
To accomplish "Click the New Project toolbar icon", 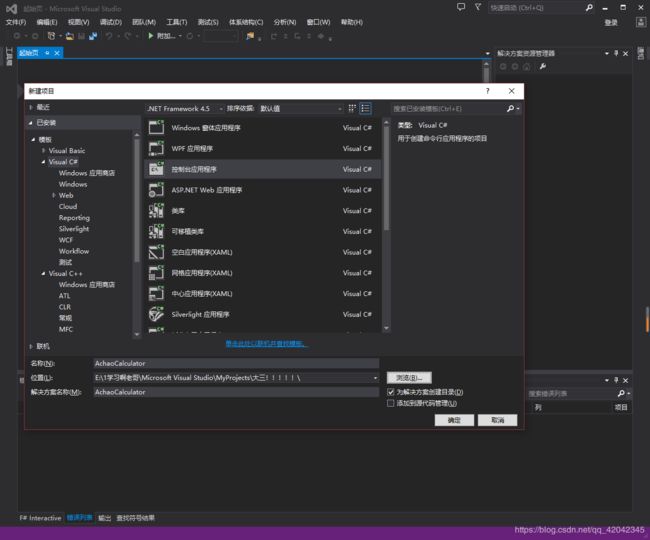I will [x=51, y=36].
